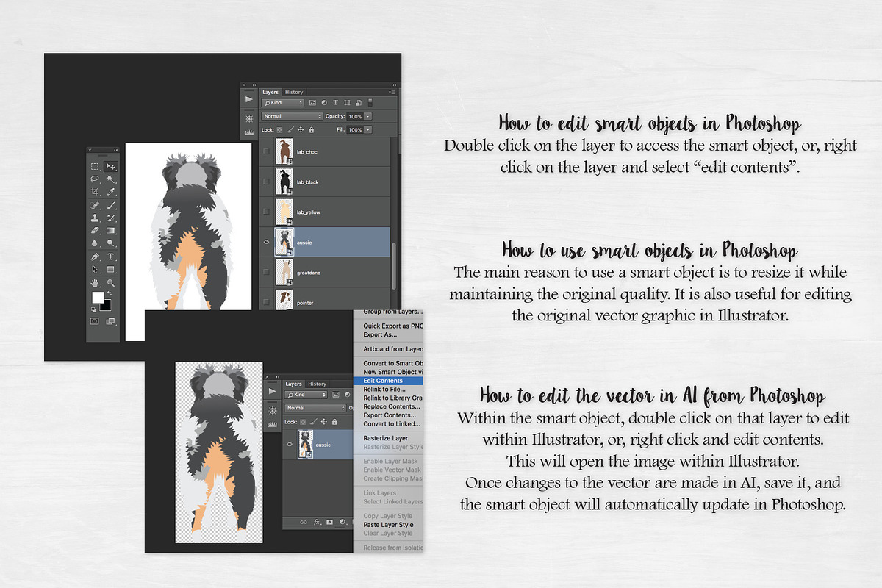Show the lab_choc layer visibility box
Image resolution: width=882 pixels, height=588 pixels.
tap(266, 151)
